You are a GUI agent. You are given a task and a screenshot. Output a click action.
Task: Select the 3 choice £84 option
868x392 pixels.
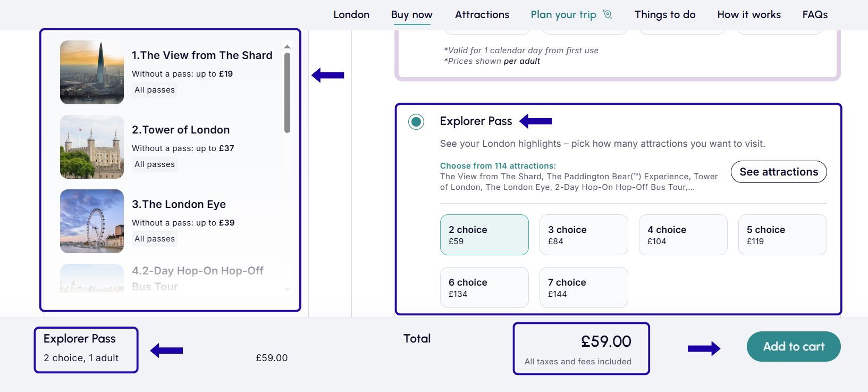click(583, 235)
